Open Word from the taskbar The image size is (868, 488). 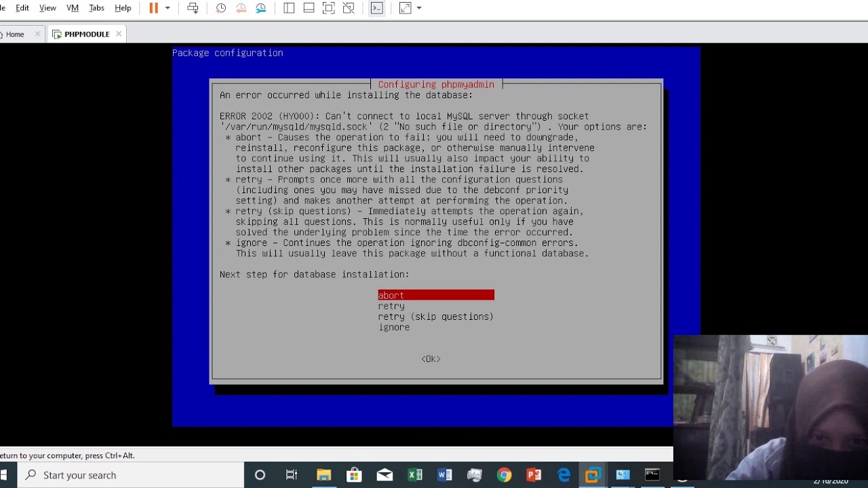point(445,475)
